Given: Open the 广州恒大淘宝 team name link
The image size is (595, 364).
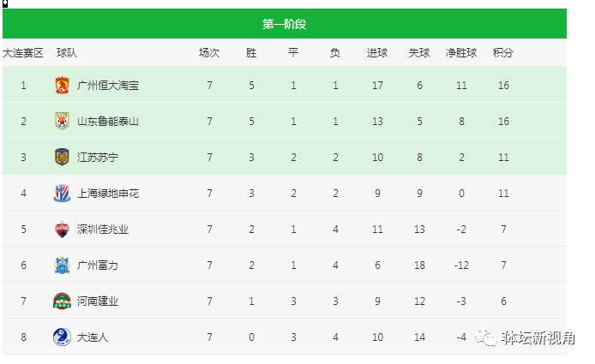Looking at the screenshot, I should [108, 86].
